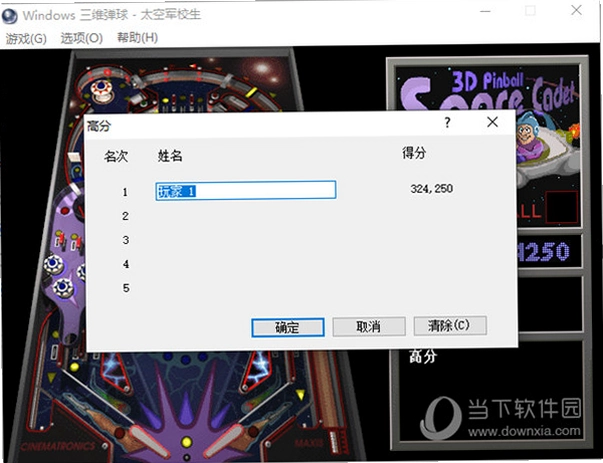
Task: Click the MAXIS logo on the table
Action: [307, 444]
